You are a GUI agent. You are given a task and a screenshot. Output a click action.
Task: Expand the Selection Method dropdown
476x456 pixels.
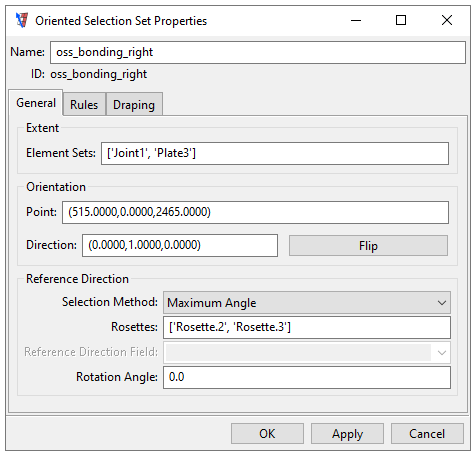[307, 303]
